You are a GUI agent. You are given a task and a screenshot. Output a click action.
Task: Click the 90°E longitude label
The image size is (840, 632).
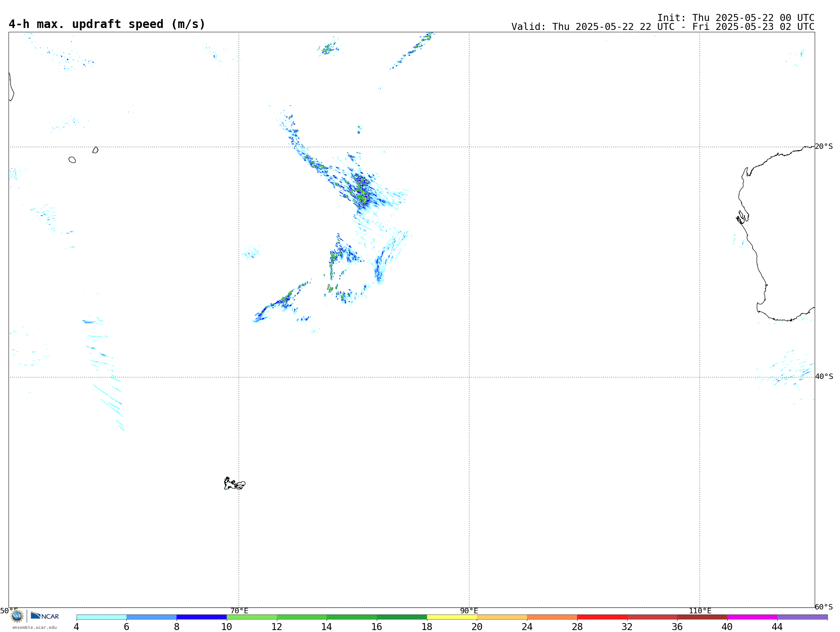coord(469,611)
